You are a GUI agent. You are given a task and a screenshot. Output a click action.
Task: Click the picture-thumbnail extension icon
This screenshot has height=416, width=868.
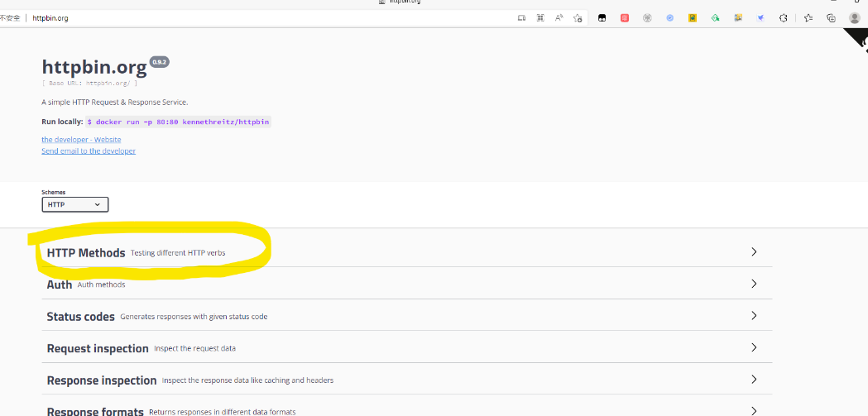click(x=738, y=18)
